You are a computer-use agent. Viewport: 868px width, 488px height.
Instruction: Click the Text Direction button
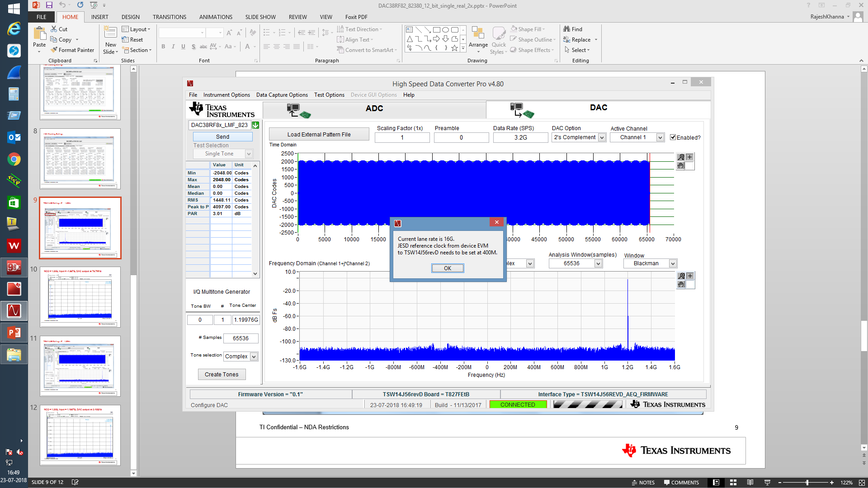pos(359,29)
